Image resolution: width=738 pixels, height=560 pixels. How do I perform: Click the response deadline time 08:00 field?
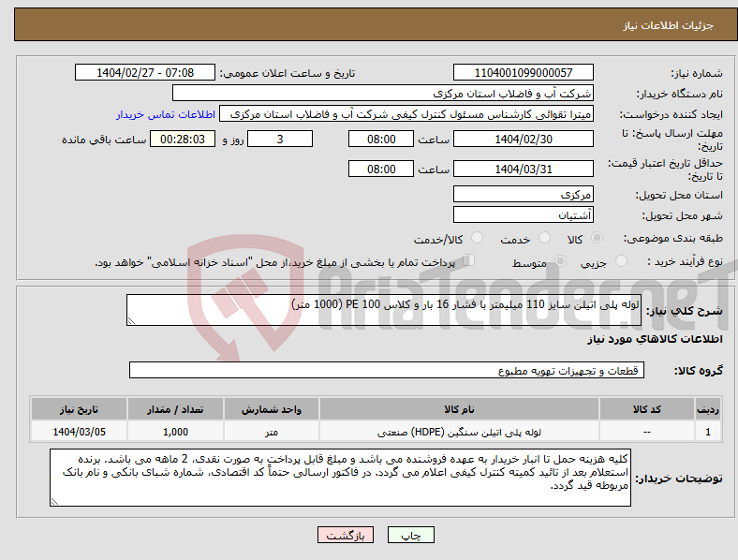(x=381, y=139)
